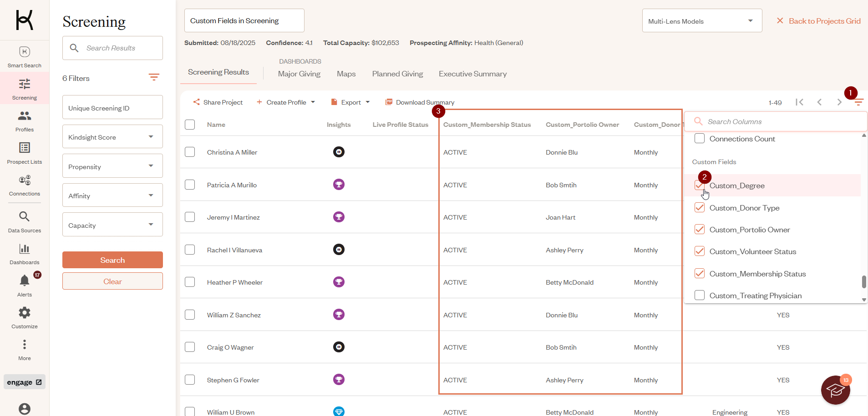Expand Capacity filter dropdown
868x416 pixels.
112,225
